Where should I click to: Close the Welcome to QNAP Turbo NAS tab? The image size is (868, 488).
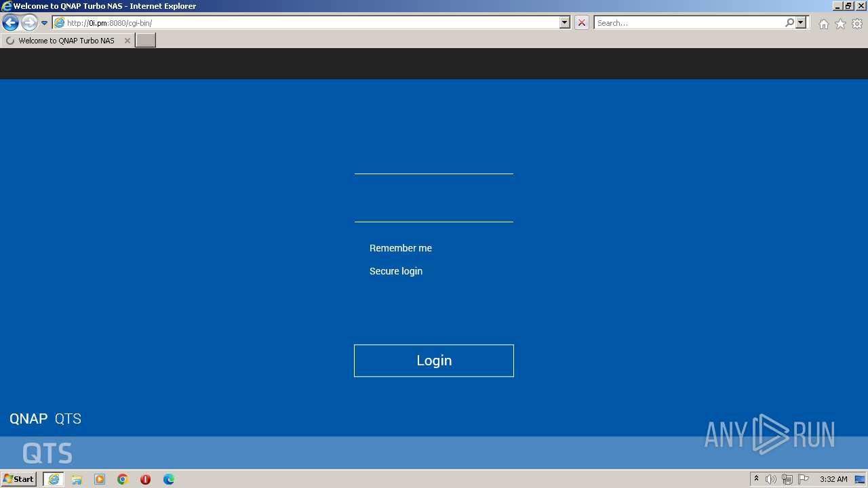click(127, 41)
